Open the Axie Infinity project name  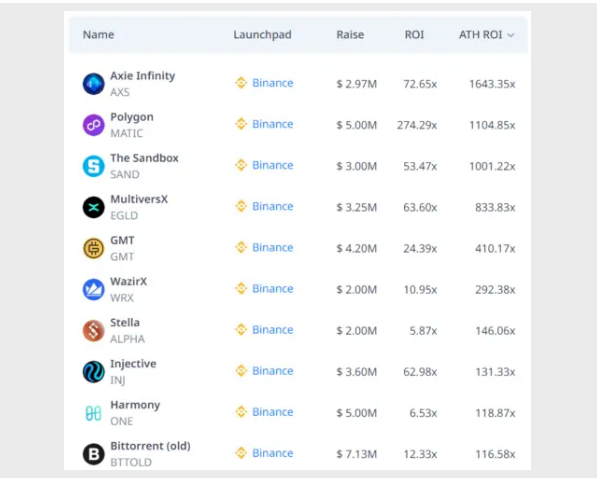coord(143,76)
